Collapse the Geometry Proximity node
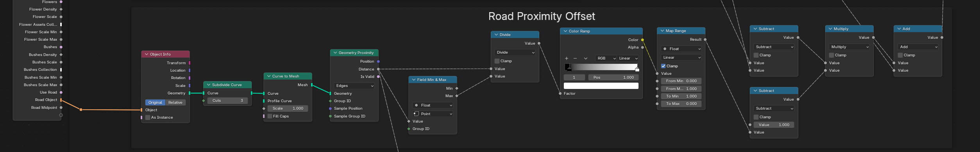Image resolution: width=980 pixels, height=152 pixels. click(x=335, y=53)
